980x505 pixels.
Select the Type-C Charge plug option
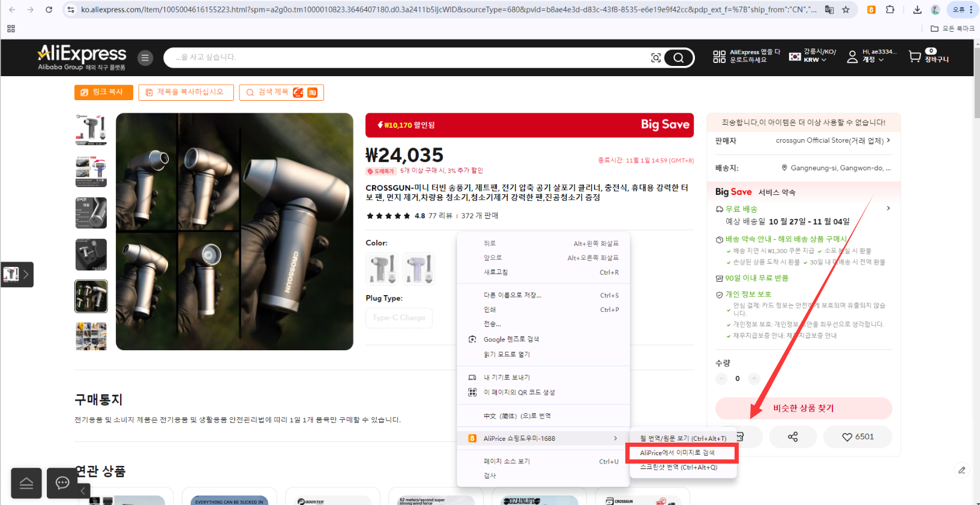pos(399,318)
